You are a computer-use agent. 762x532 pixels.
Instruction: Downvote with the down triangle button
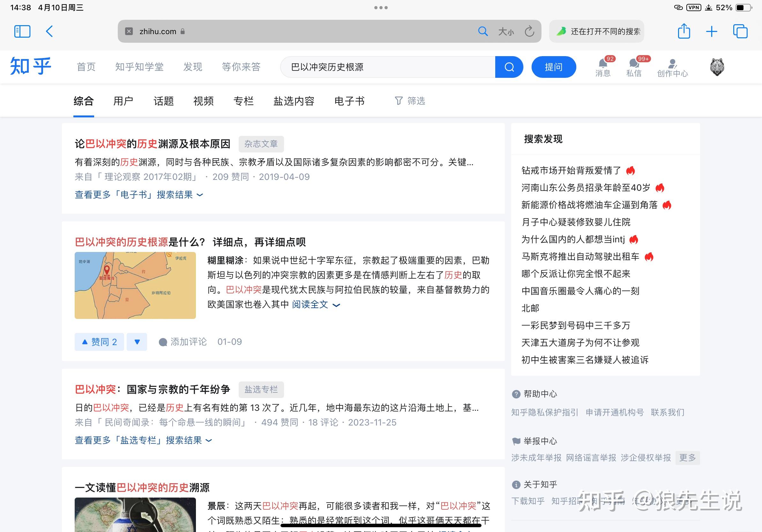click(137, 342)
